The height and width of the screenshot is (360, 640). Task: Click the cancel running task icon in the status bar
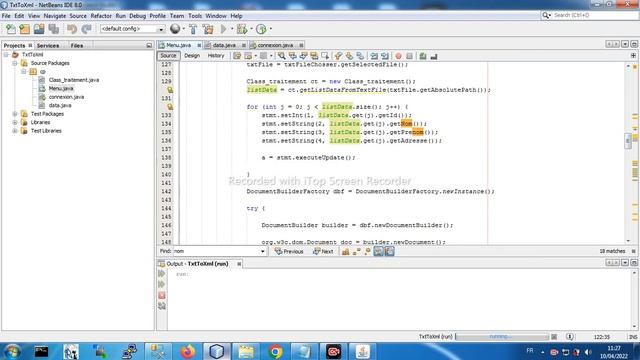coord(554,337)
